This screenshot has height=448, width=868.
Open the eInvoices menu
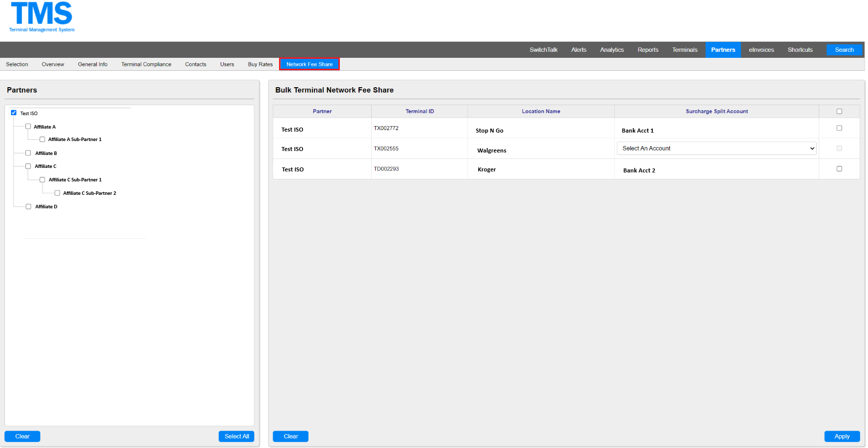(x=761, y=50)
